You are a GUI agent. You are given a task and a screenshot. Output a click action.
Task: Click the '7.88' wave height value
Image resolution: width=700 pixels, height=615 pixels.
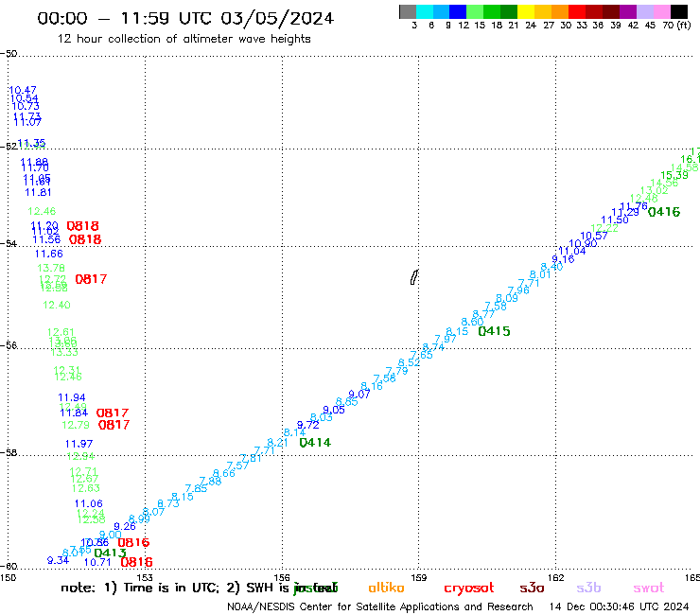coord(210,481)
